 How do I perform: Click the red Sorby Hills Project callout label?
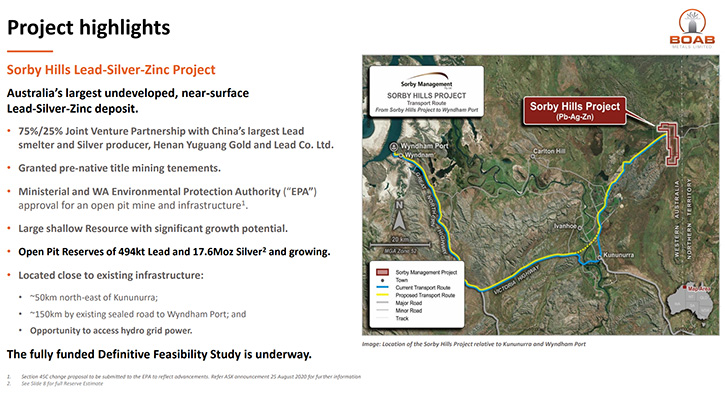(x=574, y=111)
